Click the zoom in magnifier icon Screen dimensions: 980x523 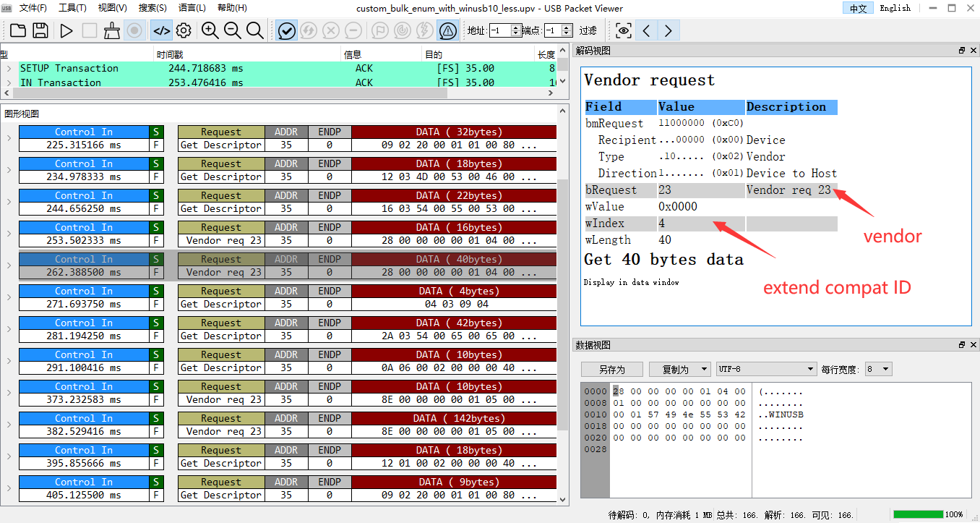pyautogui.click(x=210, y=30)
